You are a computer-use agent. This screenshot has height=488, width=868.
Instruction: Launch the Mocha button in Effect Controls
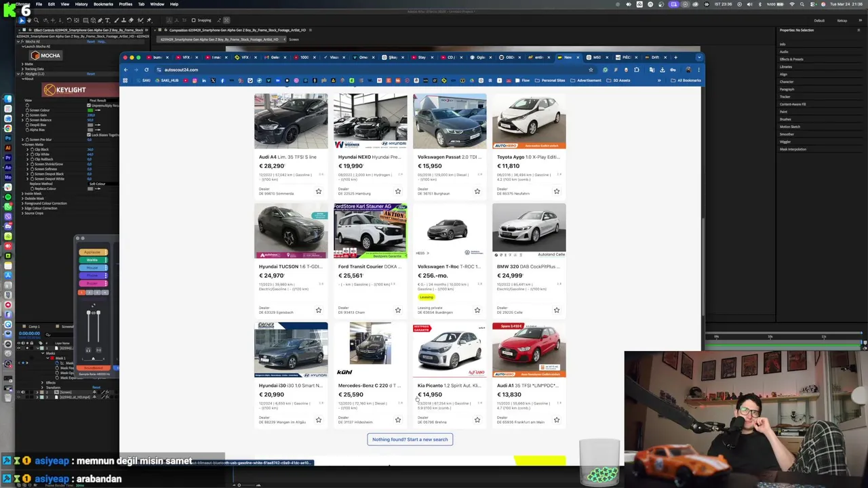[x=46, y=56]
